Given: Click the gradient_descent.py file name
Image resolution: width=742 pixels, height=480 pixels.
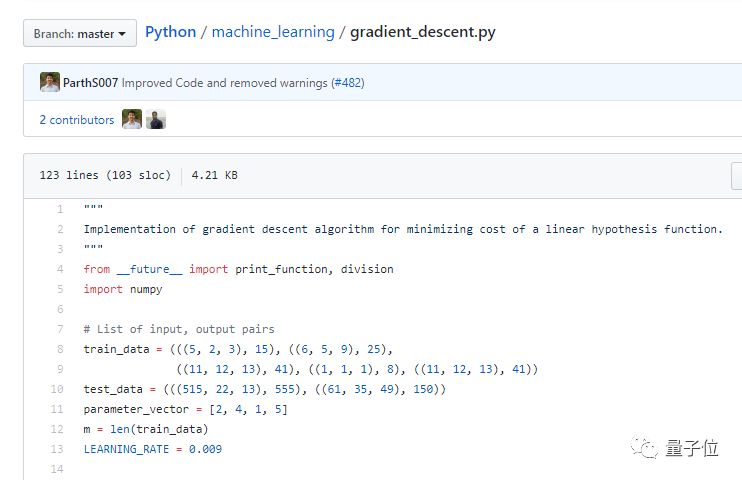Looking at the screenshot, I should (423, 32).
